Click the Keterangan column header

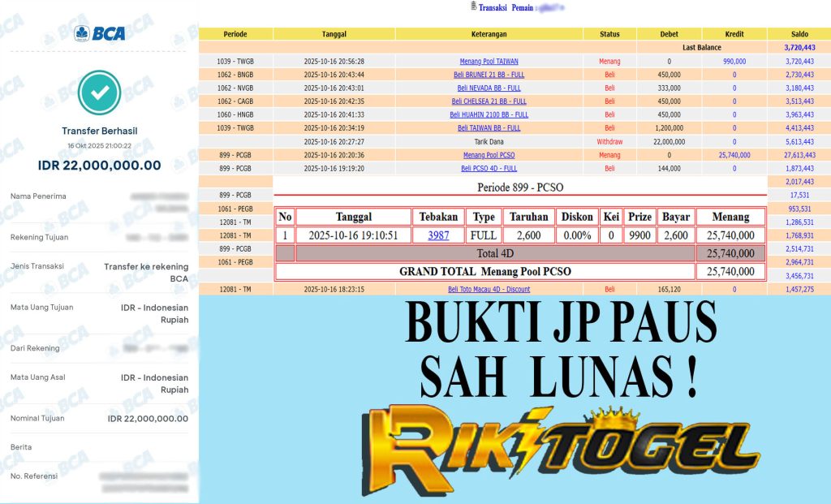click(x=489, y=34)
